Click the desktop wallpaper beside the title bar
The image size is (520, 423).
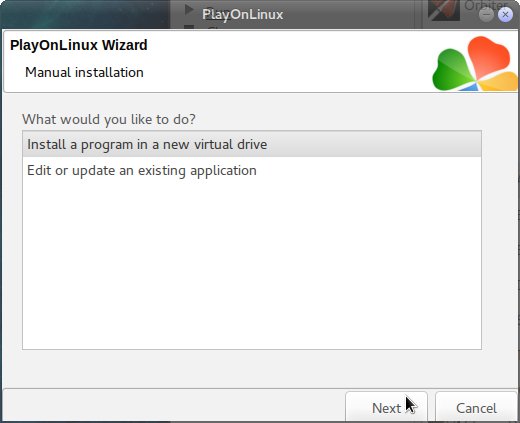click(83, 14)
